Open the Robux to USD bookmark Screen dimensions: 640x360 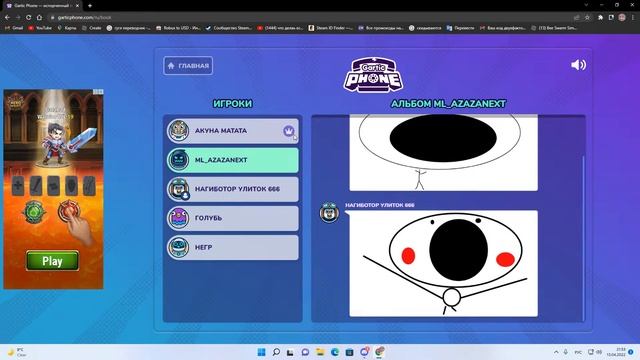(x=178, y=28)
